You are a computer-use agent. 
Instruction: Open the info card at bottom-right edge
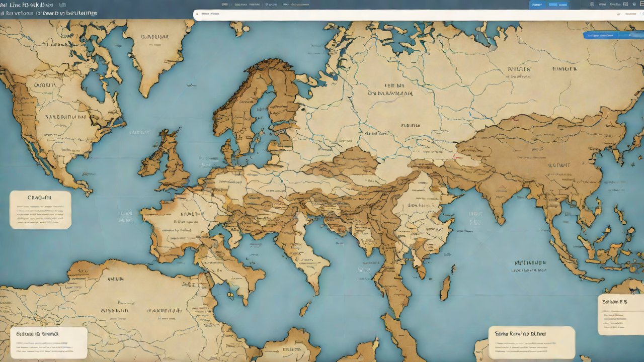click(621, 314)
